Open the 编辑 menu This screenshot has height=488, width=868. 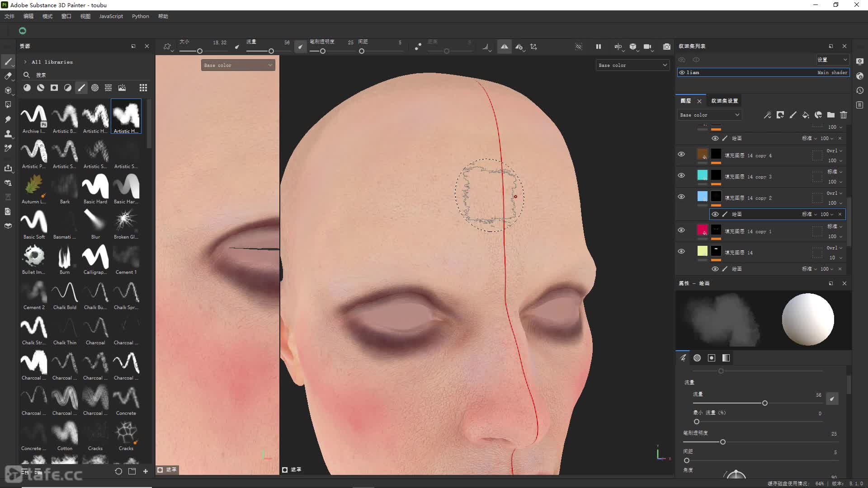coord(28,16)
